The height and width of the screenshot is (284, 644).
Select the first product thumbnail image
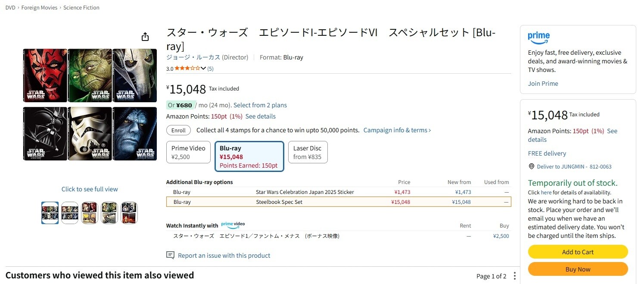click(50, 213)
